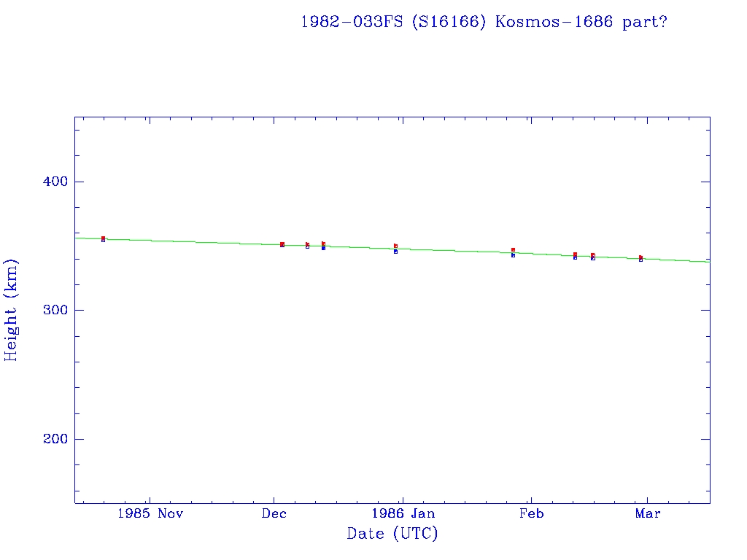Viewport: 747px width, 560px height.
Task: Select the leftmost data point before November 1985
Action: pos(103,238)
